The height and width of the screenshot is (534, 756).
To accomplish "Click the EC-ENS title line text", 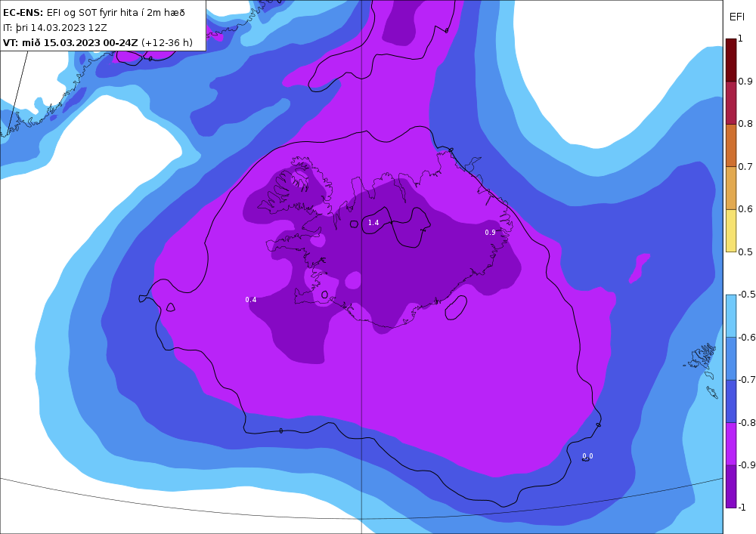I will pyautogui.click(x=94, y=13).
